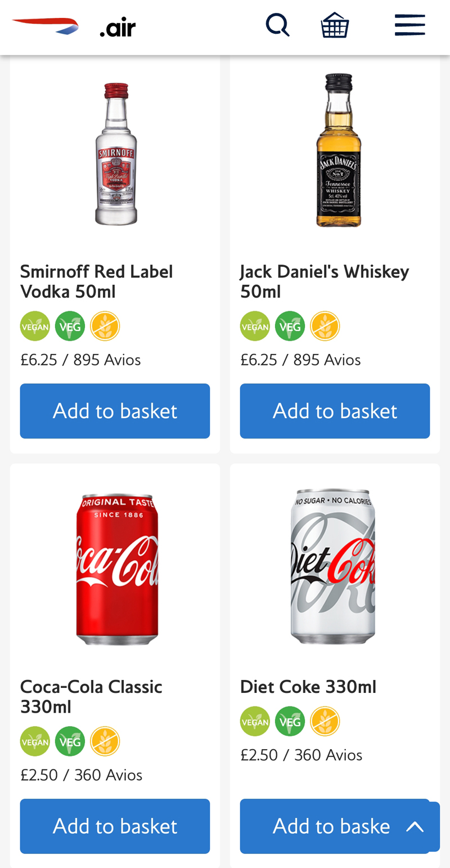This screenshot has width=450, height=868.
Task: Click the Smirnoff vodka bottle image
Action: pos(116,154)
